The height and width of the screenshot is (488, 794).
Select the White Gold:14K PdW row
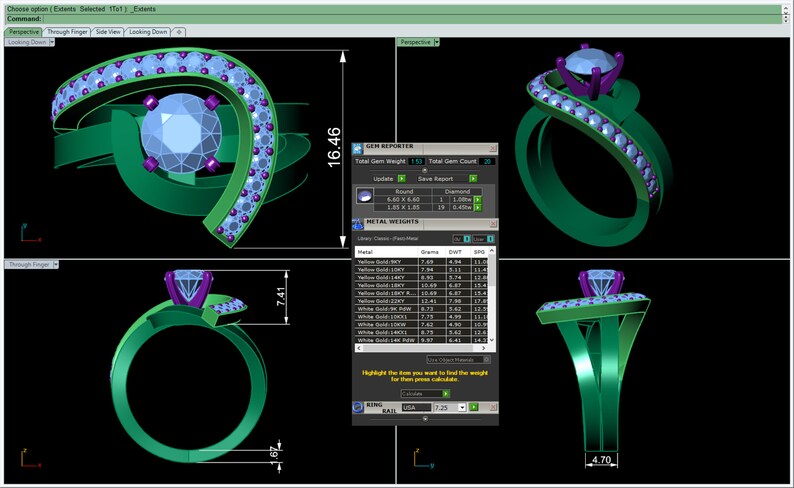[x=422, y=340]
